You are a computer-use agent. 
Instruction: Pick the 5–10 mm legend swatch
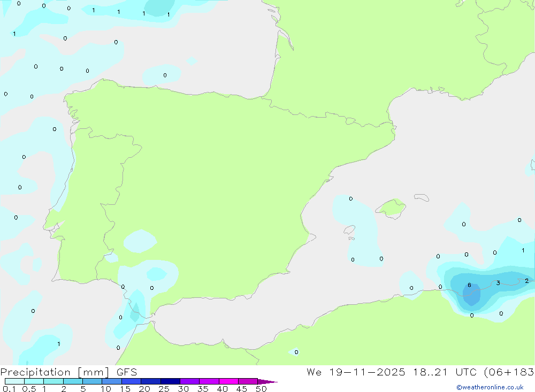93,381
